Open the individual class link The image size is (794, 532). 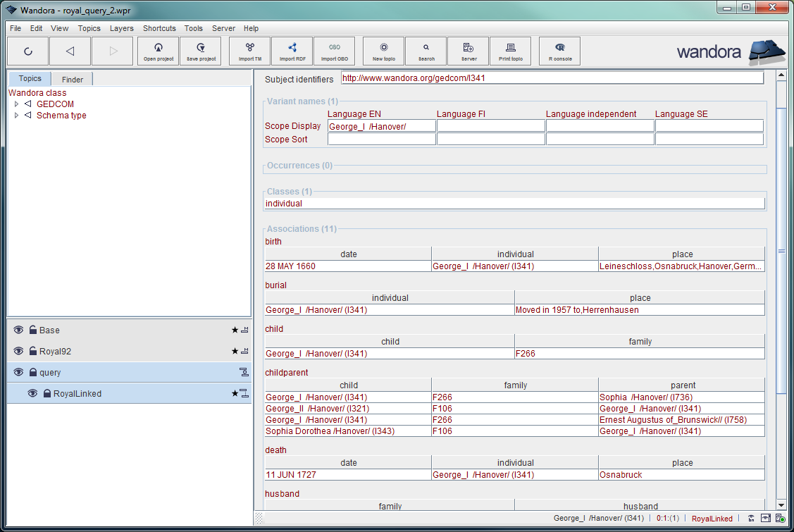click(284, 204)
